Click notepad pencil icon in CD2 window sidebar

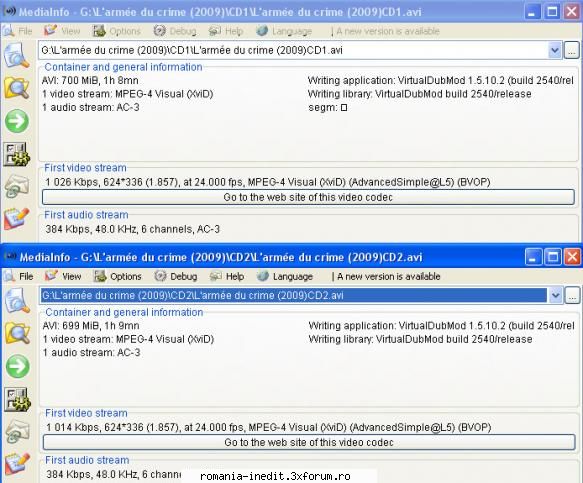point(17,463)
